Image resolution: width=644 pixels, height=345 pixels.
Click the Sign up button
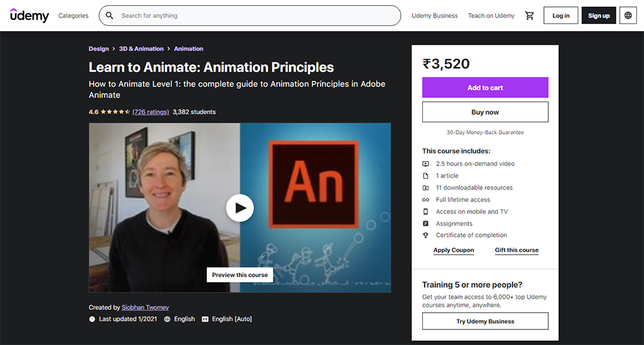[x=598, y=16]
